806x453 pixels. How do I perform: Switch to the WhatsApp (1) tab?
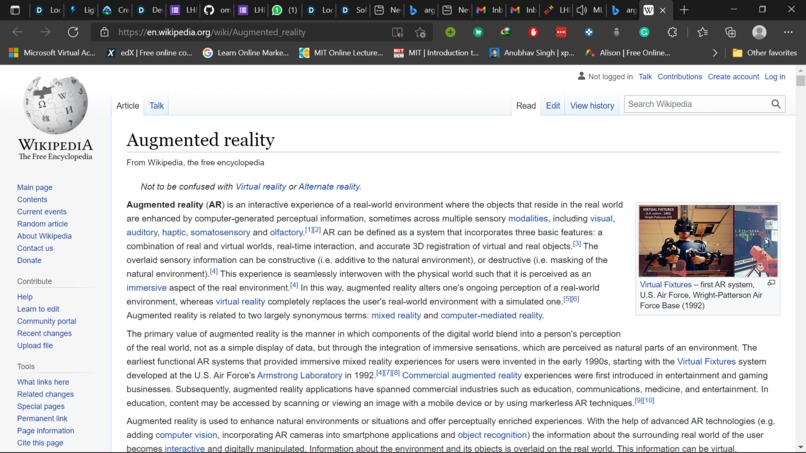pyautogui.click(x=285, y=10)
